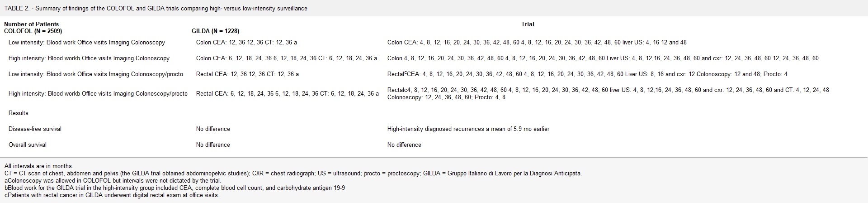868x203 pixels.
Task: Click the CT abbreviation definitions footnote line
Action: pos(293,174)
